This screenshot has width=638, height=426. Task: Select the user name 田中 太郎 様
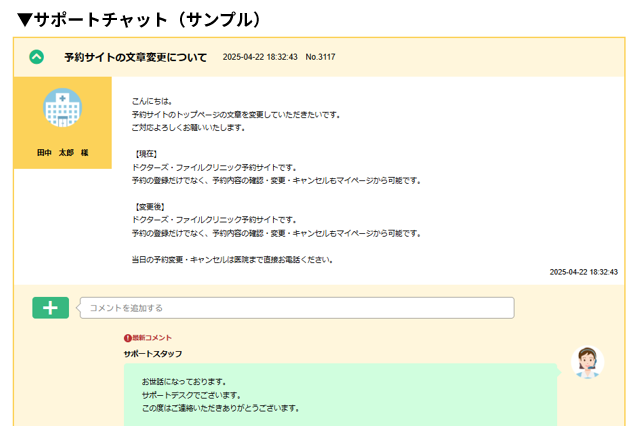pyautogui.click(x=63, y=153)
